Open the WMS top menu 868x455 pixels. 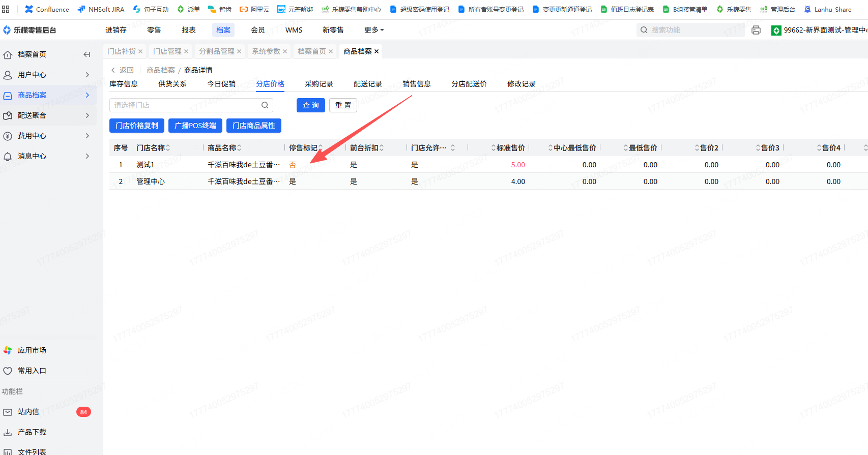tap(294, 30)
